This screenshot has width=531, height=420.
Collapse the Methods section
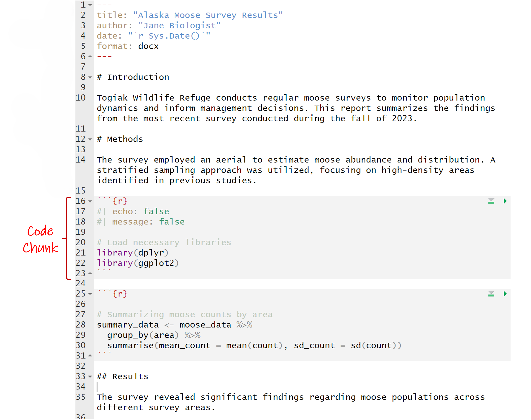tap(90, 139)
